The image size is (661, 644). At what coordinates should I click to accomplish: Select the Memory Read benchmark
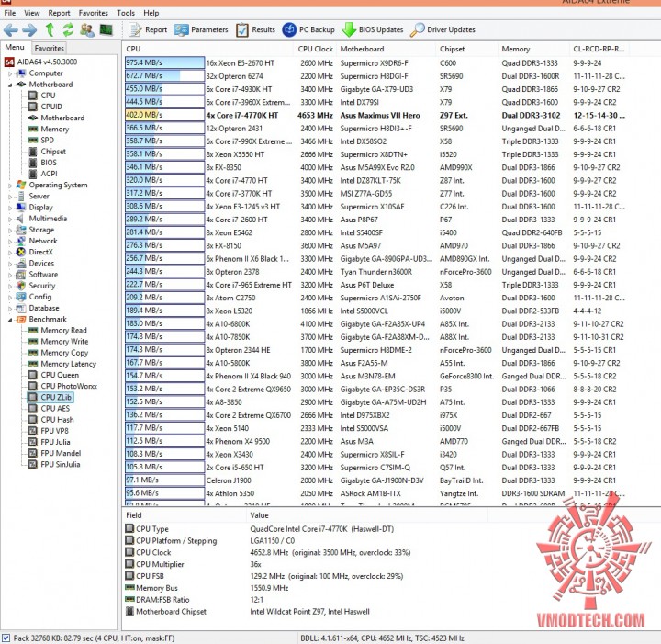coord(57,330)
